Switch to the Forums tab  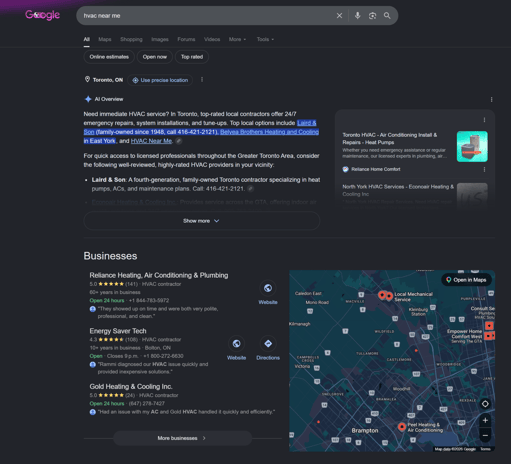186,39
